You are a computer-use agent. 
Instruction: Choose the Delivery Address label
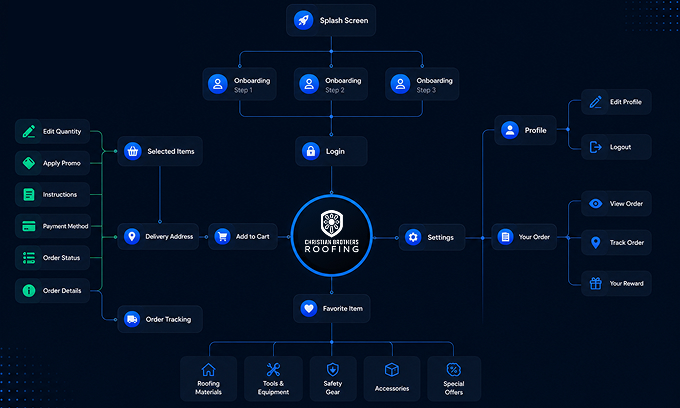(x=169, y=236)
